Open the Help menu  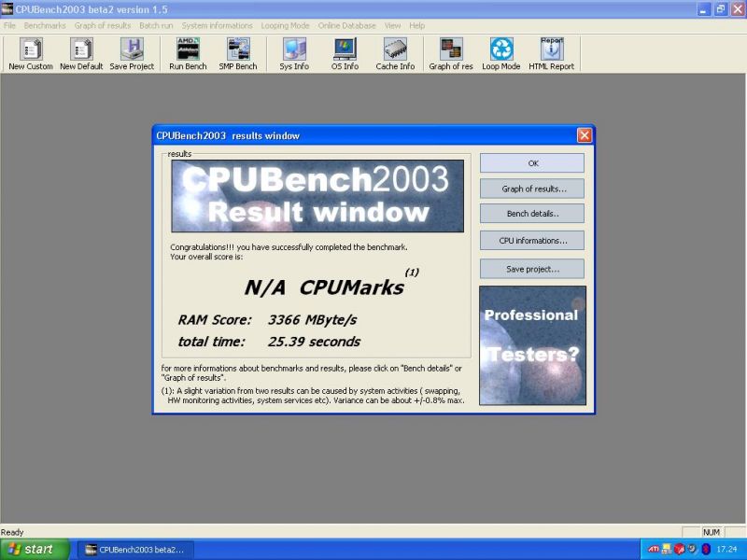coord(416,26)
